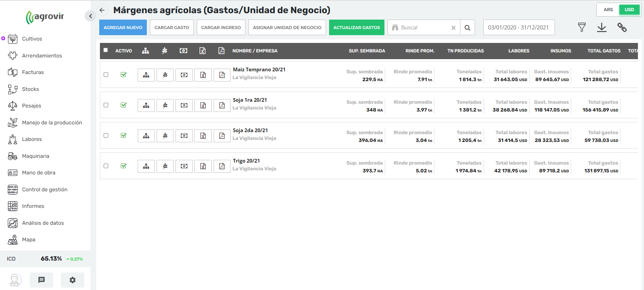Screen dimensions: 644x290
Task: Open Cultivos in the sidebar
Action: [x=32, y=39]
